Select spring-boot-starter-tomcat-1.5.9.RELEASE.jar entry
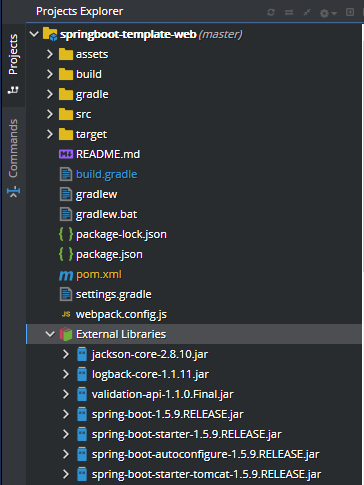The height and width of the screenshot is (485, 364). 206,474
